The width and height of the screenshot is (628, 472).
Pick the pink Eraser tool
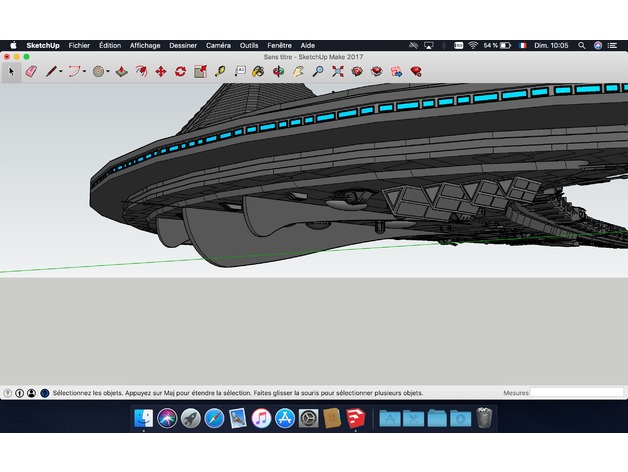(x=31, y=72)
